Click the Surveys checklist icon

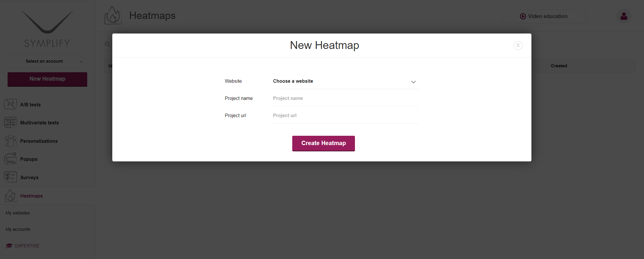pyautogui.click(x=10, y=177)
